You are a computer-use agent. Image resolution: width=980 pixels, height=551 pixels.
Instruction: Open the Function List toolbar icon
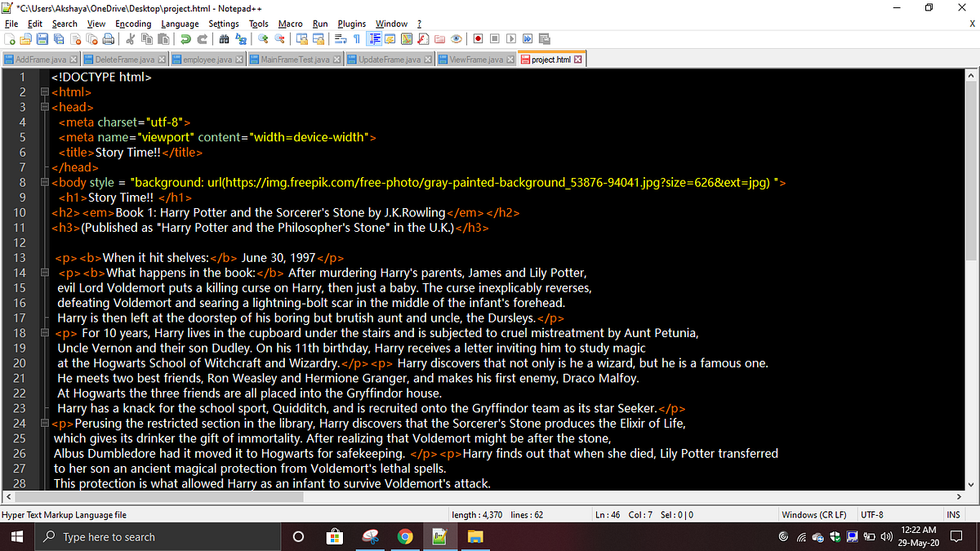click(x=424, y=38)
